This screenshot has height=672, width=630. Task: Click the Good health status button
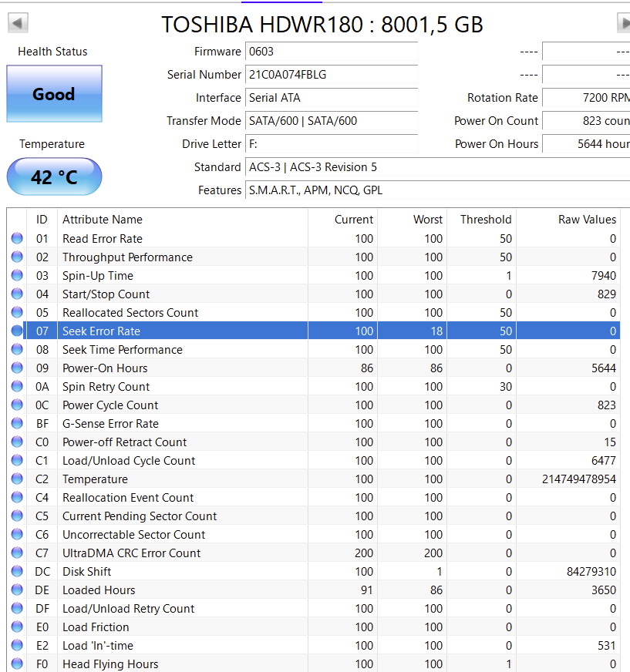54,94
